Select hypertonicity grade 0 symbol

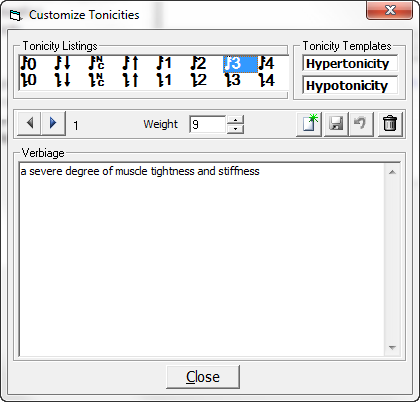[29, 63]
